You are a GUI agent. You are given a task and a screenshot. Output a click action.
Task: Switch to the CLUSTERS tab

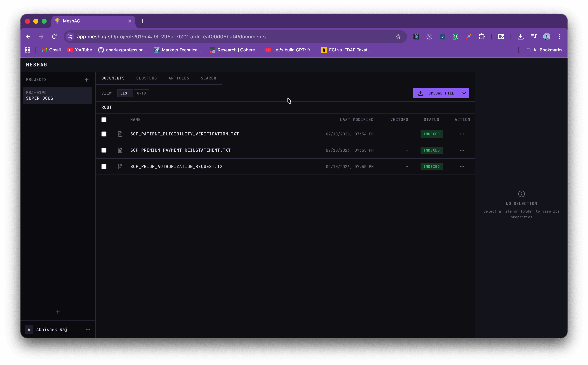(x=146, y=78)
